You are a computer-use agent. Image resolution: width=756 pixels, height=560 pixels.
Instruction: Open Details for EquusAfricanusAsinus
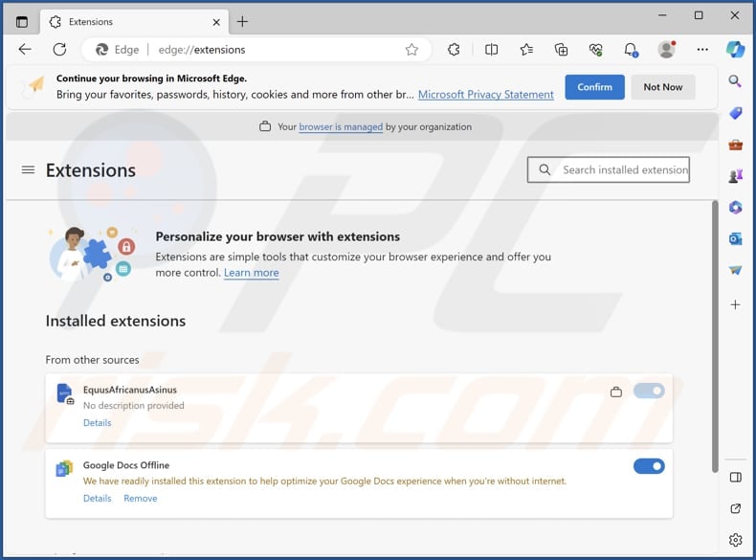tap(98, 423)
